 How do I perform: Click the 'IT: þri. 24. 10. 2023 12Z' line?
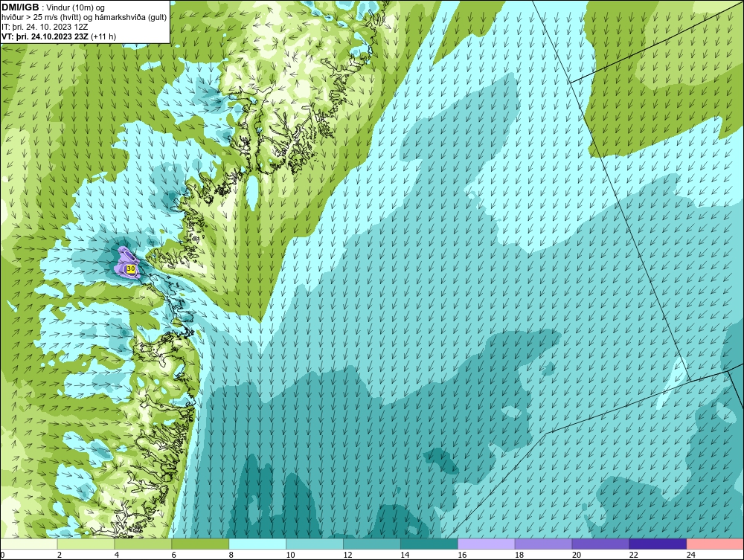[x=45, y=27]
